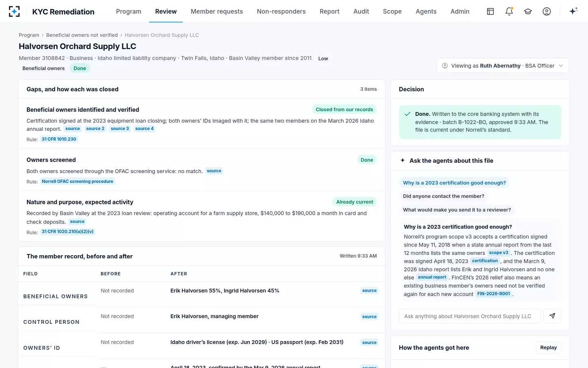The image size is (588, 368).
Task: Open source for Owners' ID table row
Action: point(370,343)
